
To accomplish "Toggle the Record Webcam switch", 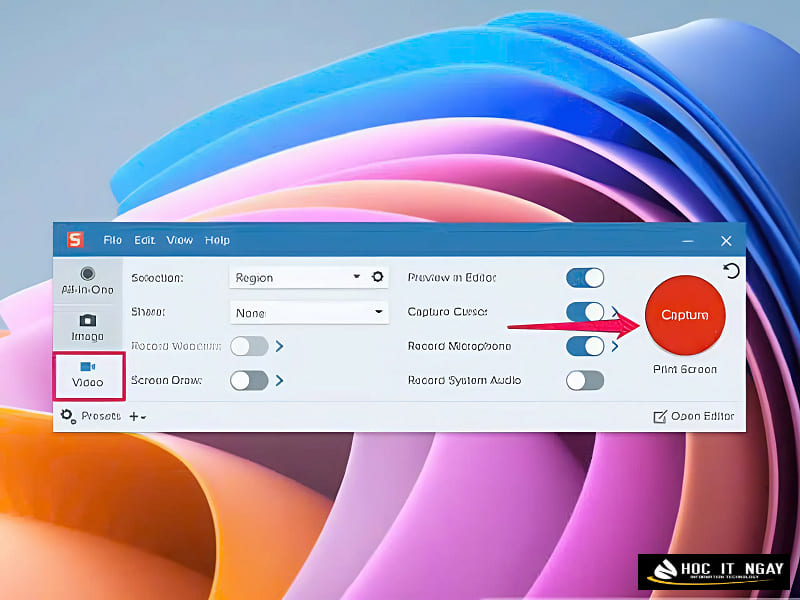I will [249, 346].
